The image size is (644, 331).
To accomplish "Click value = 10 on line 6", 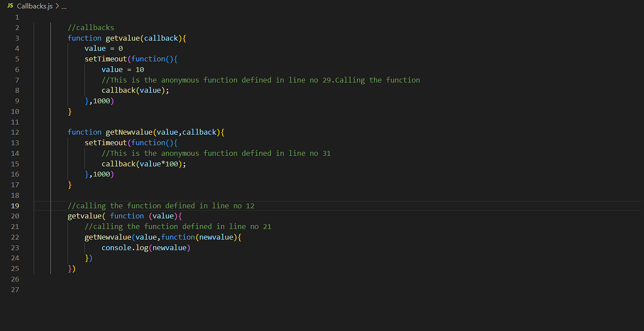I will pyautogui.click(x=122, y=69).
